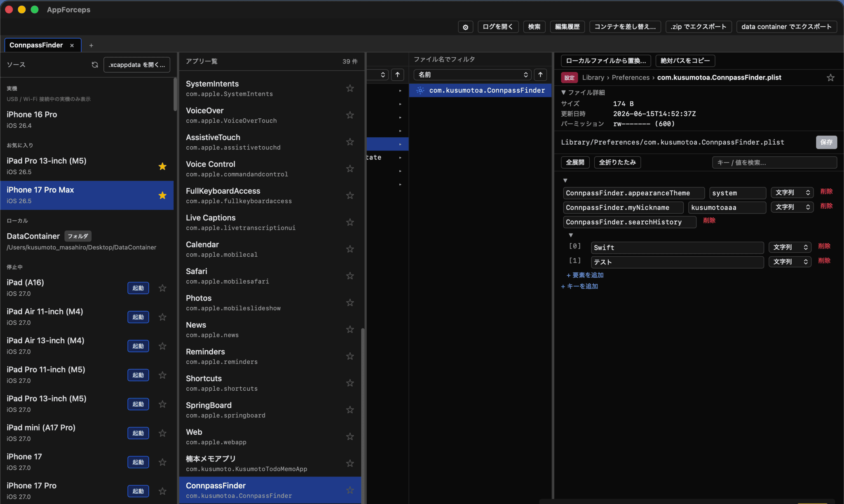The image size is (844, 504).
Task: Collapse the plist root node
Action: tap(565, 181)
